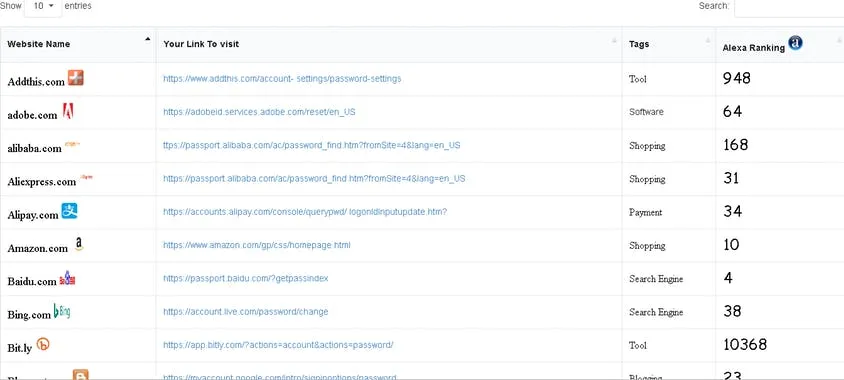844x380 pixels.
Task: Click the Software tag in adobe row
Action: pos(646,112)
